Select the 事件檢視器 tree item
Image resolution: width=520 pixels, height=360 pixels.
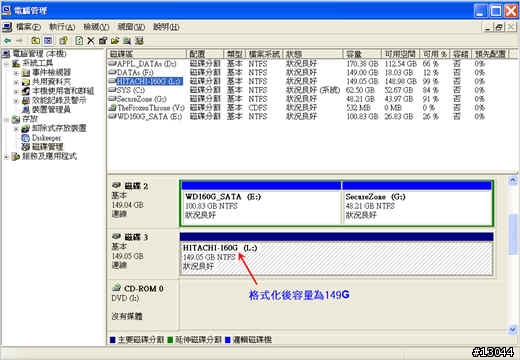tap(51, 72)
